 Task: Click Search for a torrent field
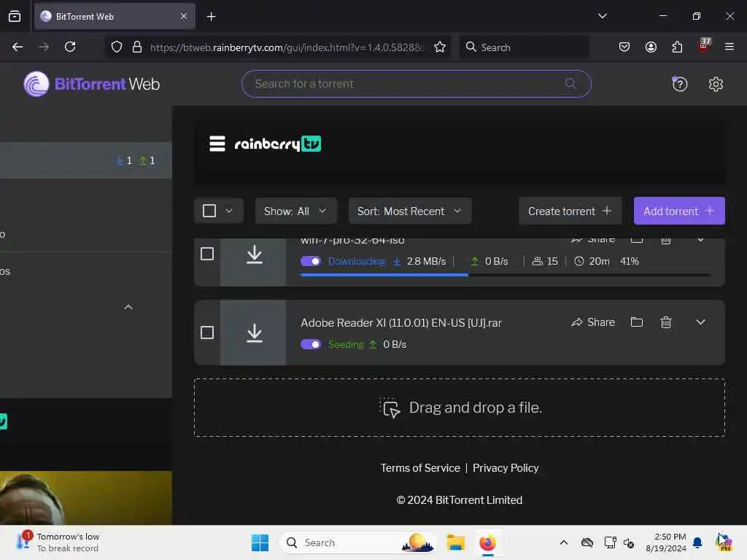[x=417, y=84]
